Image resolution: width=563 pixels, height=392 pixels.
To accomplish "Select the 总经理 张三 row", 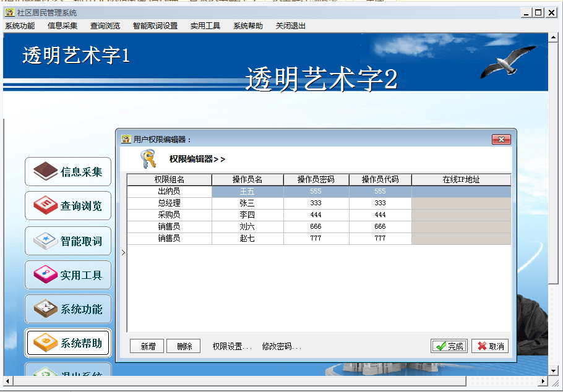I will tap(247, 203).
